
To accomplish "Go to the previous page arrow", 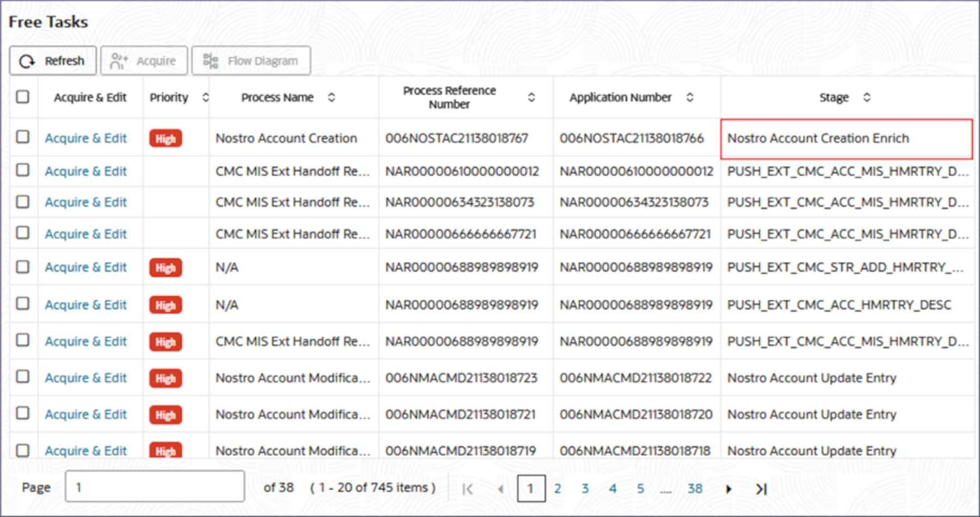I will point(501,489).
